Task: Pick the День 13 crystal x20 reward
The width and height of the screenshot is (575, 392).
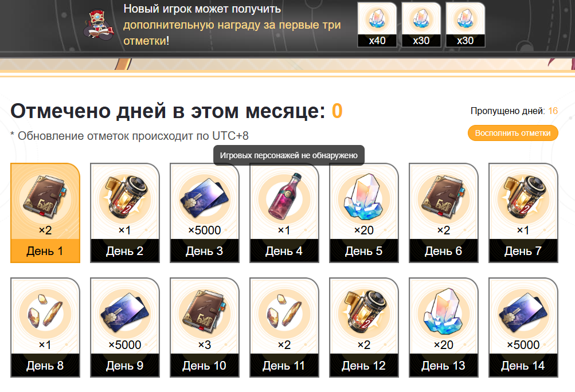Action: pyautogui.click(x=444, y=327)
